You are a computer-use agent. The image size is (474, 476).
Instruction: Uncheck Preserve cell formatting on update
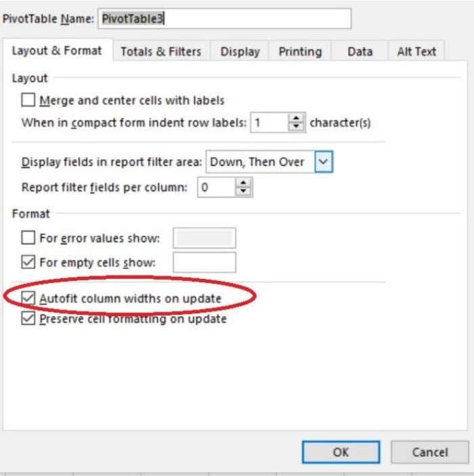pyautogui.click(x=28, y=318)
